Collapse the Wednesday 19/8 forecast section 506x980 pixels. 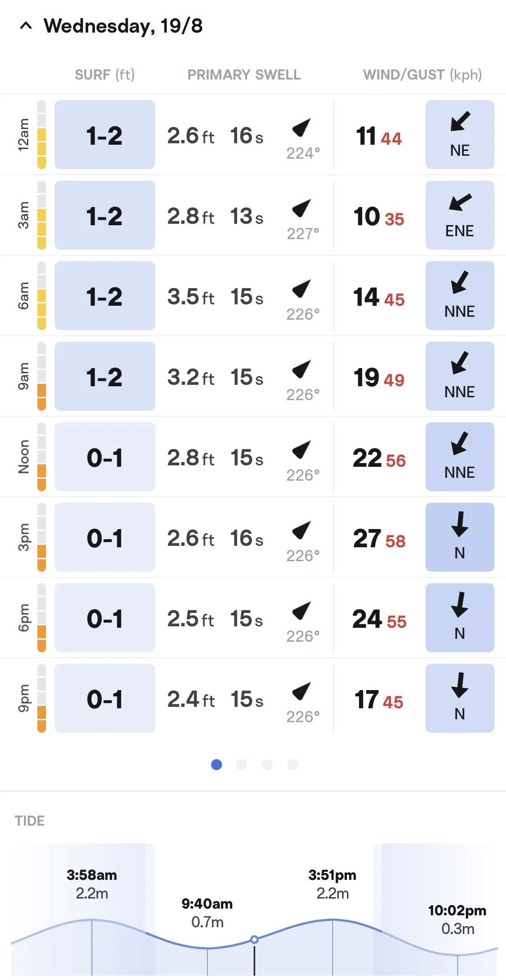click(26, 26)
